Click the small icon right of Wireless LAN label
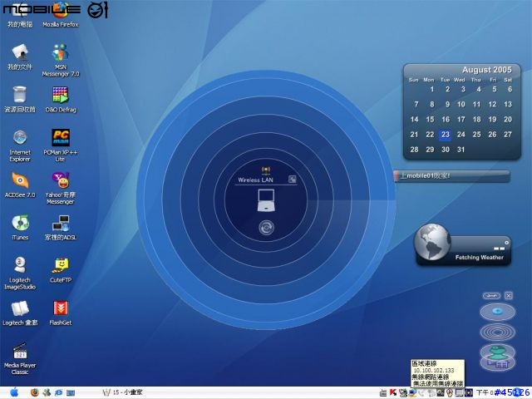 pos(292,180)
